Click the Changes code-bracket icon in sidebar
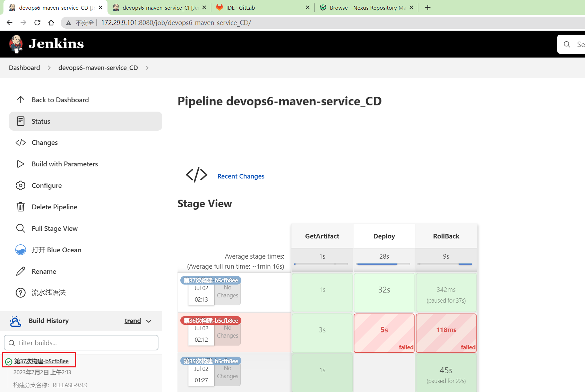The height and width of the screenshot is (392, 585). (x=20, y=142)
